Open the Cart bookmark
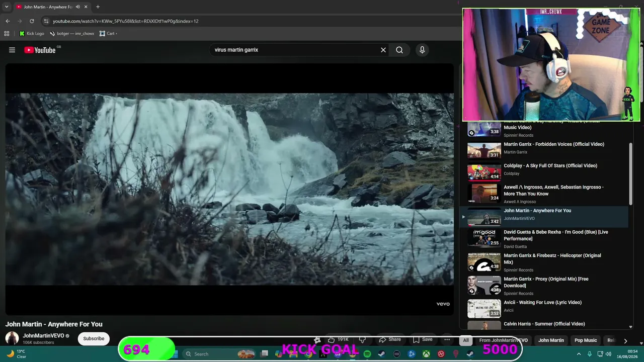 tap(108, 34)
